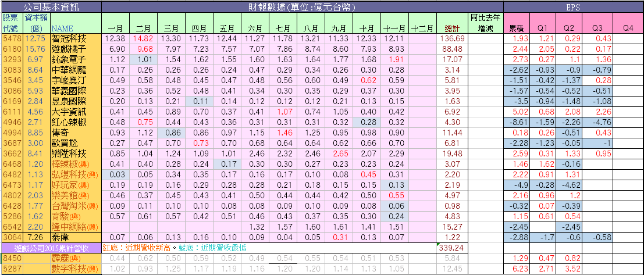Select the red value 14.82

click(x=143, y=38)
